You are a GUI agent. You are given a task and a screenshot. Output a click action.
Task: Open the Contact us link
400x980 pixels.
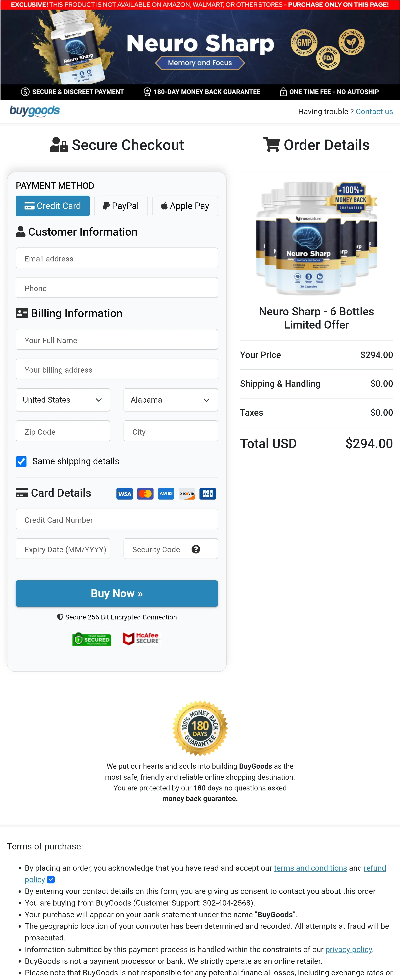click(374, 111)
